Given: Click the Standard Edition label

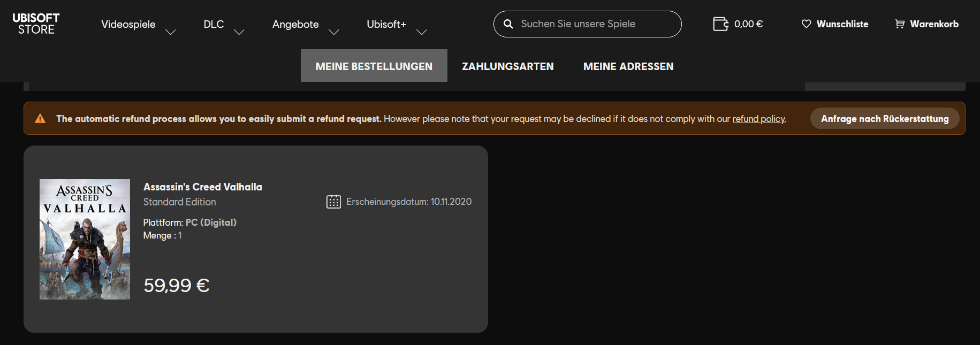Looking at the screenshot, I should [x=180, y=202].
